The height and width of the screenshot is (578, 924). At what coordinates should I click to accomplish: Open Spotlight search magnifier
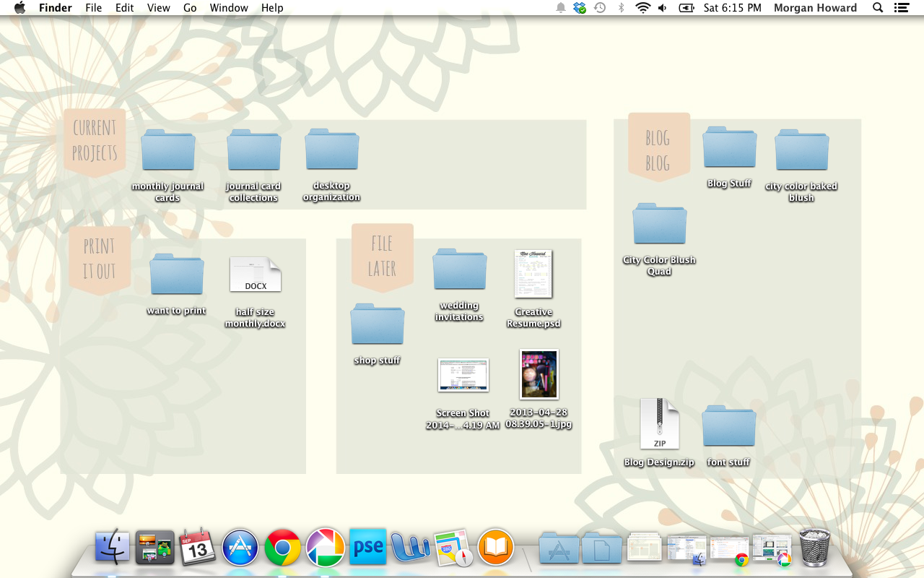pos(878,8)
